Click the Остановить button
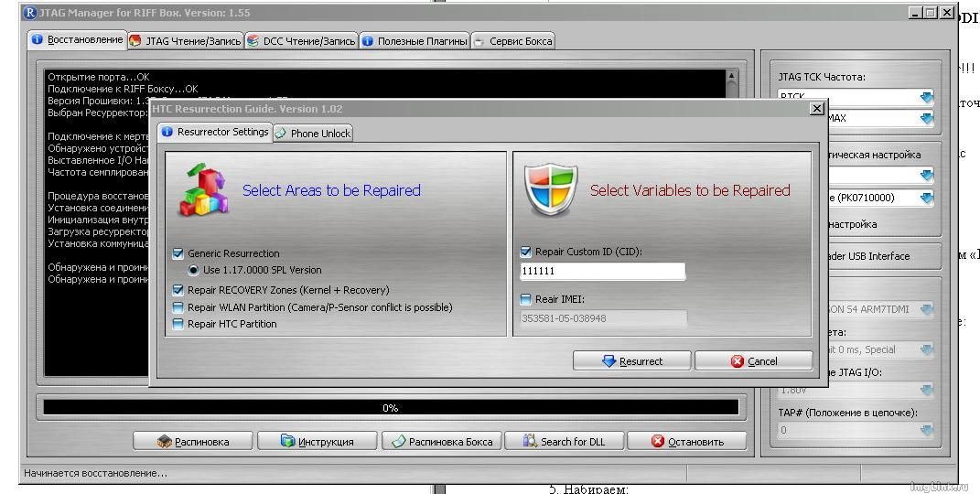 point(686,442)
